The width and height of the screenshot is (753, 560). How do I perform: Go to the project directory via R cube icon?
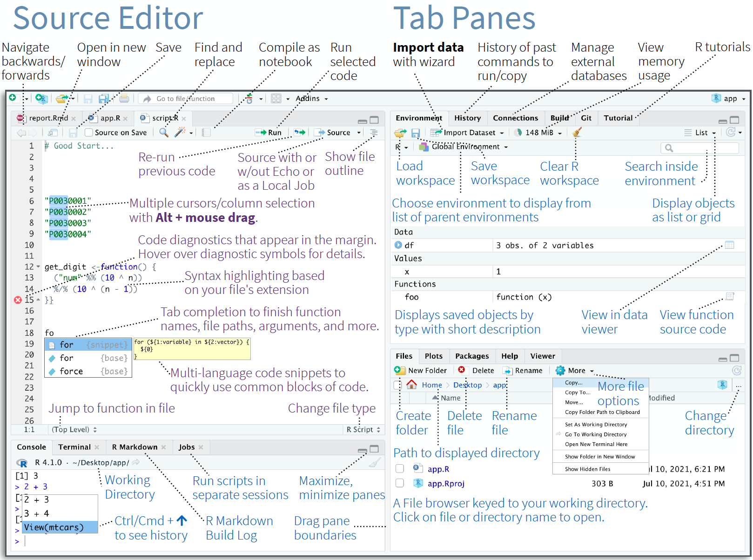[x=722, y=385]
